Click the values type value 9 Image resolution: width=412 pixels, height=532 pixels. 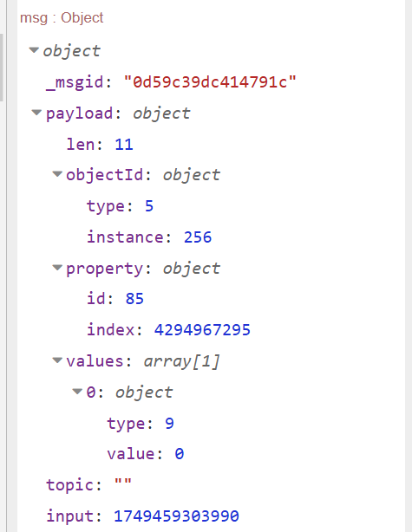169,423
